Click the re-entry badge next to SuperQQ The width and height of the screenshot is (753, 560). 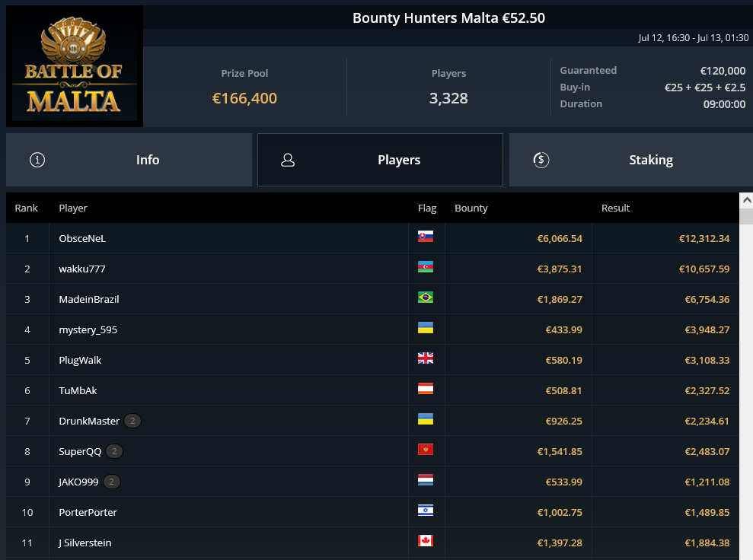pos(114,451)
